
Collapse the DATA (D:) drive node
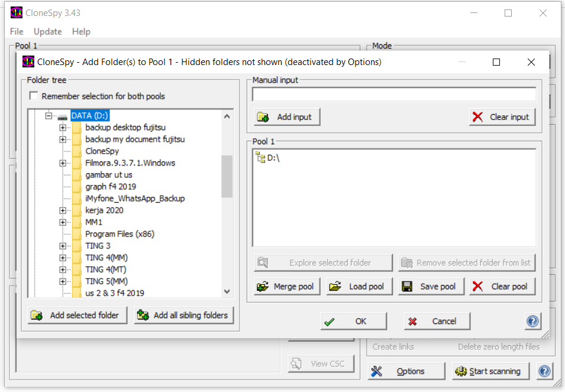(x=49, y=115)
